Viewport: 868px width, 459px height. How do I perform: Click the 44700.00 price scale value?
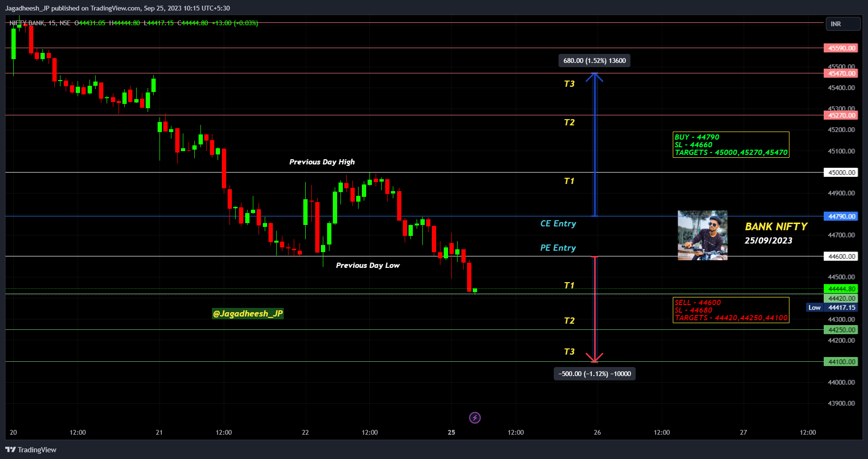click(x=841, y=235)
